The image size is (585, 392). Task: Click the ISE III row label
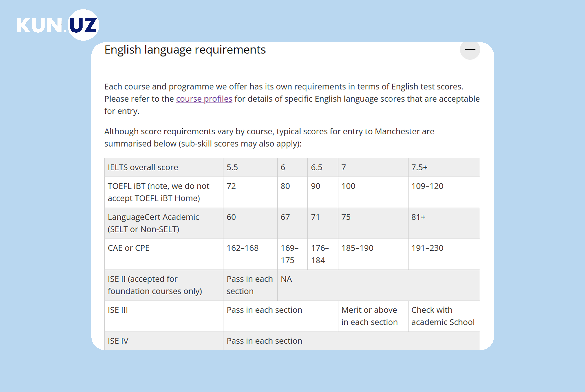tap(118, 310)
